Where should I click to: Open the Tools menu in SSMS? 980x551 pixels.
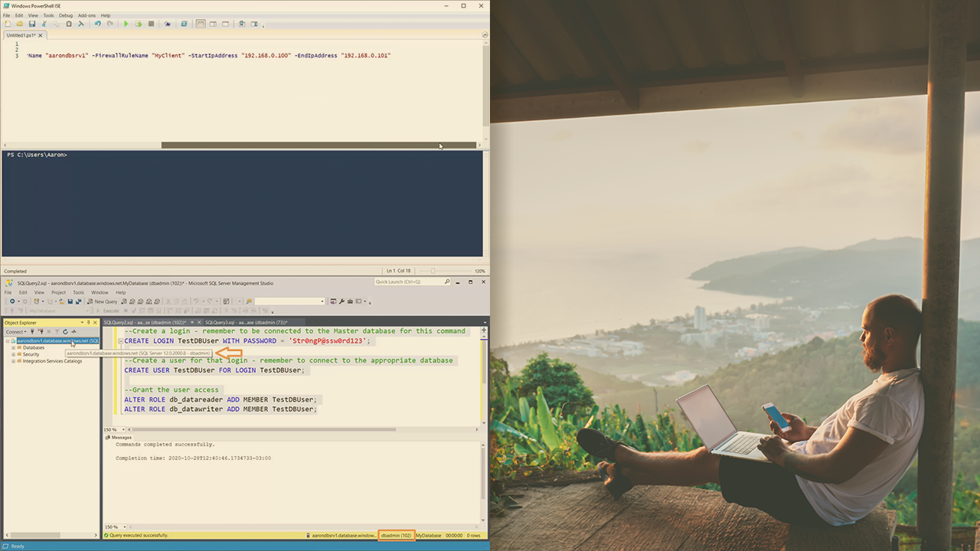(78, 292)
